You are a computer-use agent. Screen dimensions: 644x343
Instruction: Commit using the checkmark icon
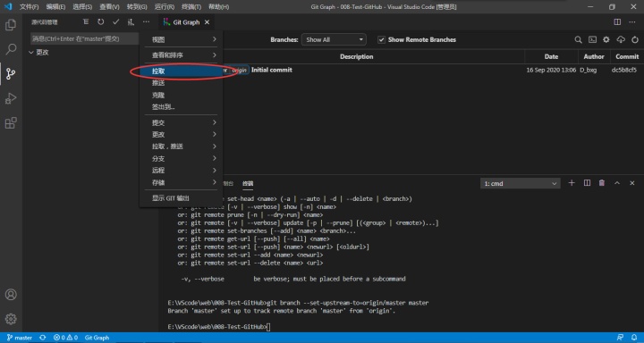(115, 22)
